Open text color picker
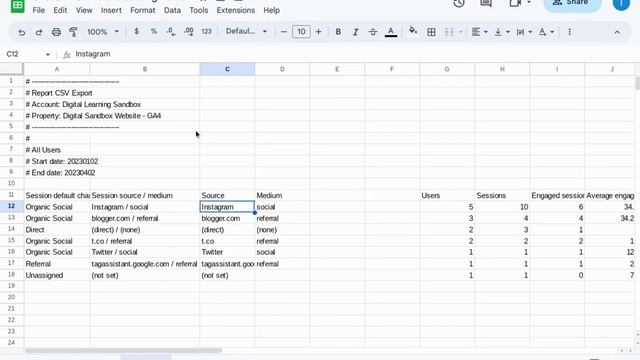 click(x=391, y=31)
